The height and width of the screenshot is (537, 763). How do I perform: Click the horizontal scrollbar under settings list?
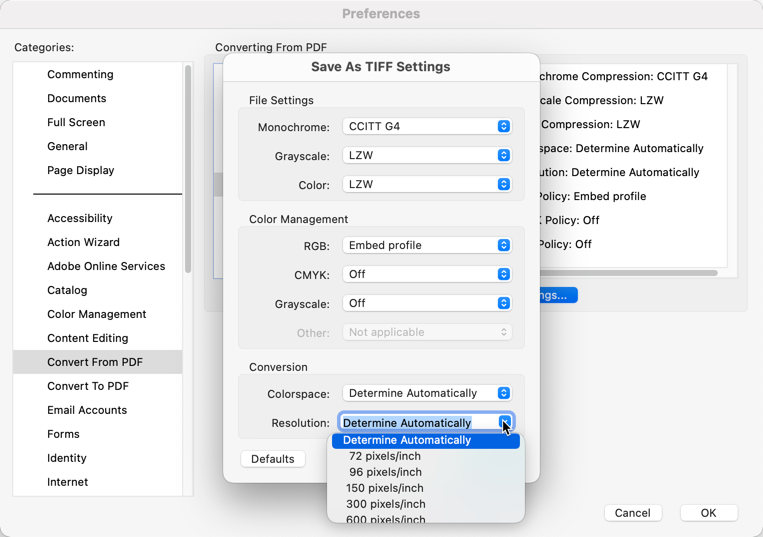pos(628,273)
